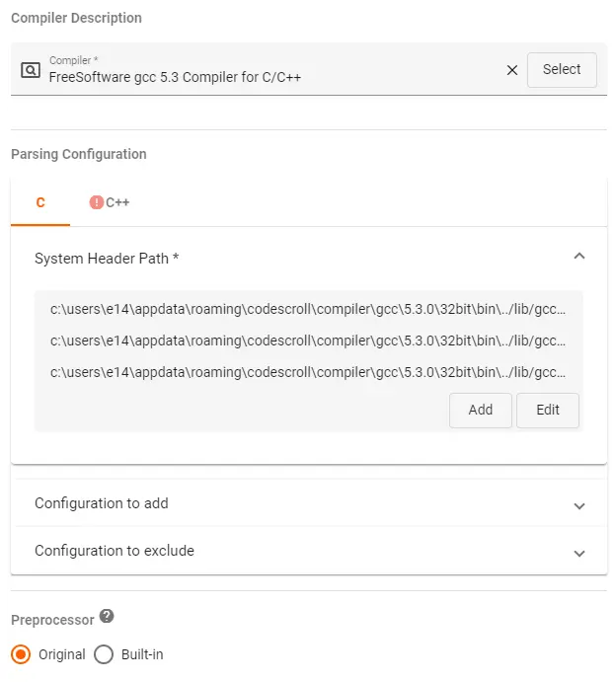
Task: Click Edit under System Header Path
Action: pyautogui.click(x=548, y=410)
